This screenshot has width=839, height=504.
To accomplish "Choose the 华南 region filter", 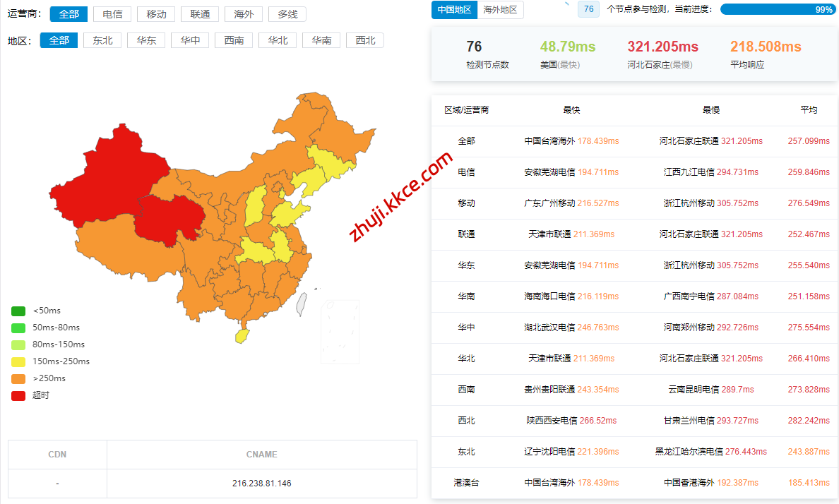I will point(321,40).
